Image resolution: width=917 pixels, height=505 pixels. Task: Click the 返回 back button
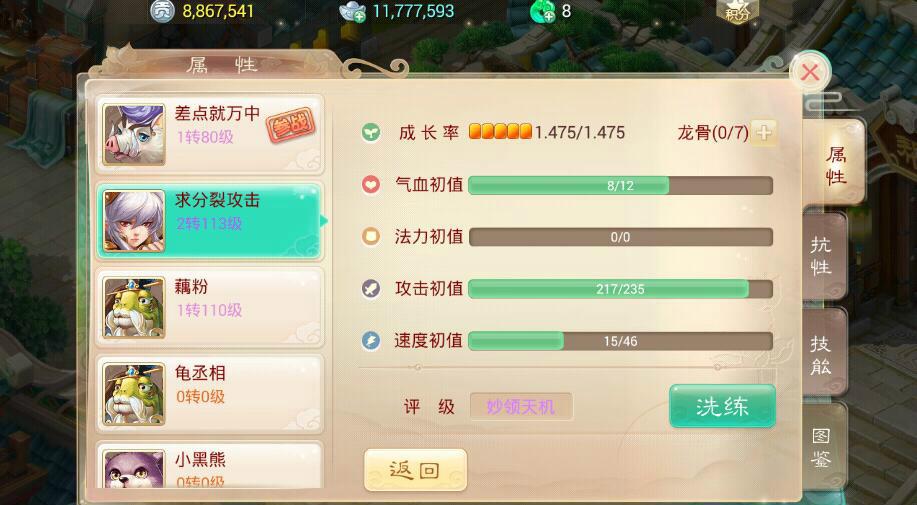(x=415, y=470)
